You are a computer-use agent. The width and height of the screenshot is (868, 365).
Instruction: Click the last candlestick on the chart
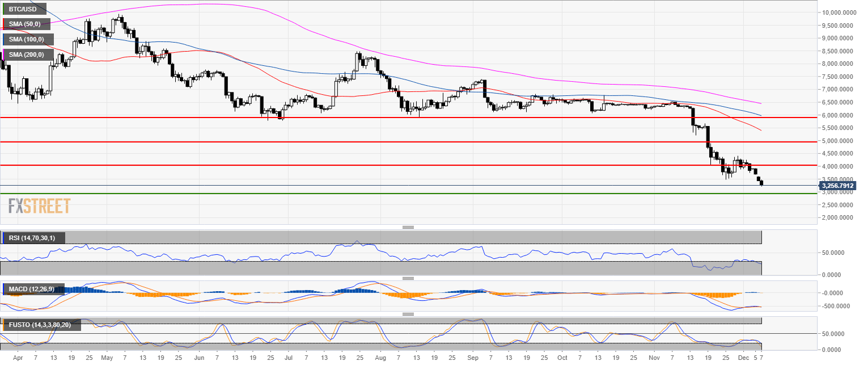click(761, 183)
